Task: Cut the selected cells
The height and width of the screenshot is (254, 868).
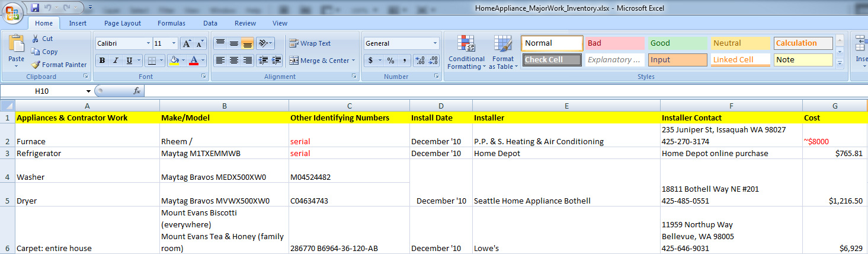Action: coord(42,39)
